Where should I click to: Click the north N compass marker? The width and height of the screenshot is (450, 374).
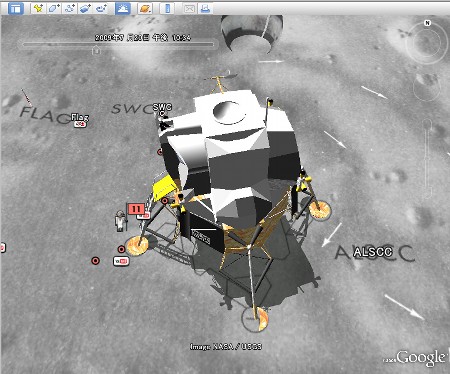427,23
